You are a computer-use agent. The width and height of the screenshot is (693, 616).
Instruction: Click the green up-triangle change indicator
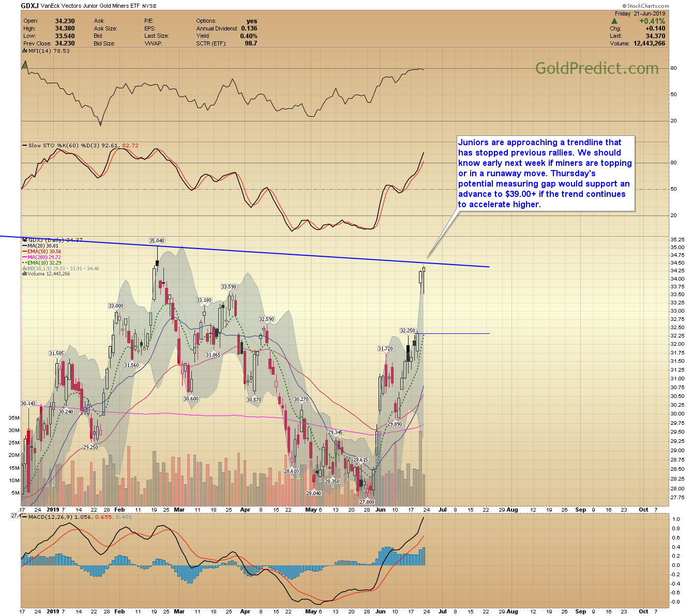[x=614, y=21]
